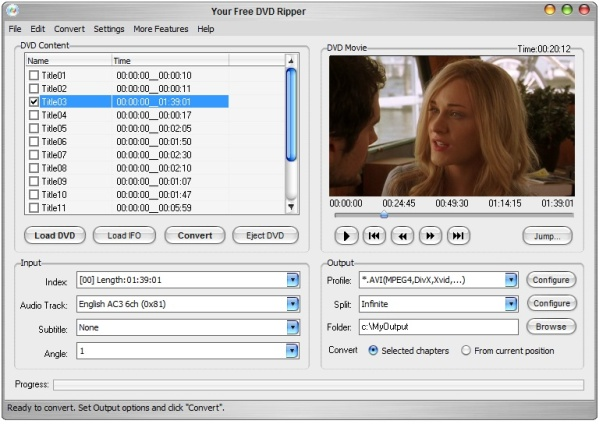Check the Title05 checkbox

click(x=34, y=128)
